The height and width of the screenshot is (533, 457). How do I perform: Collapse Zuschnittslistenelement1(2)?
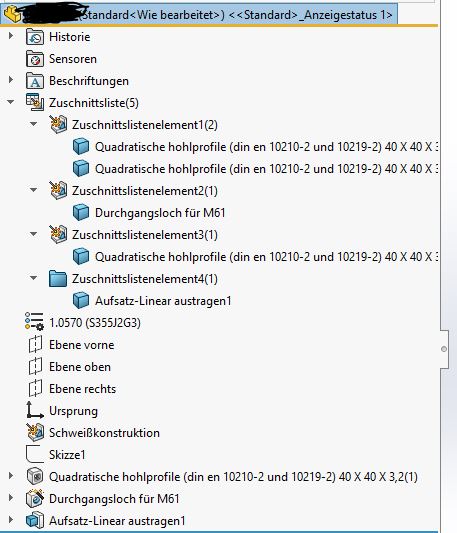pos(33,124)
